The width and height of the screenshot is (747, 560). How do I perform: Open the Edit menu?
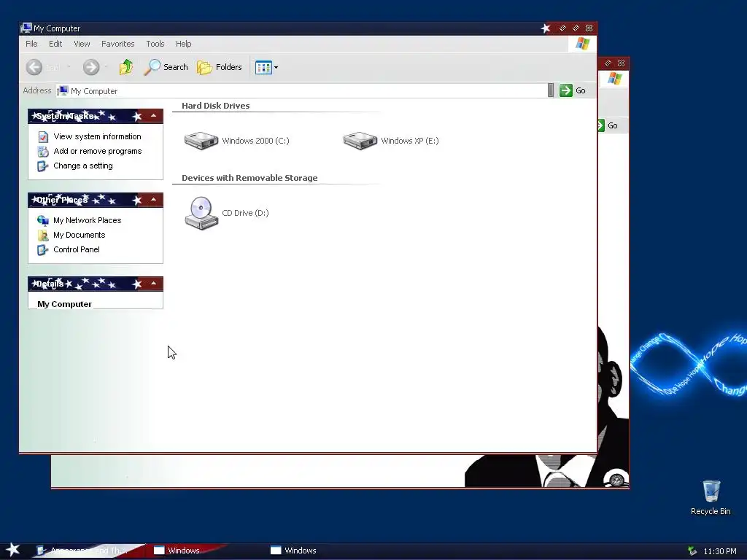coord(55,44)
